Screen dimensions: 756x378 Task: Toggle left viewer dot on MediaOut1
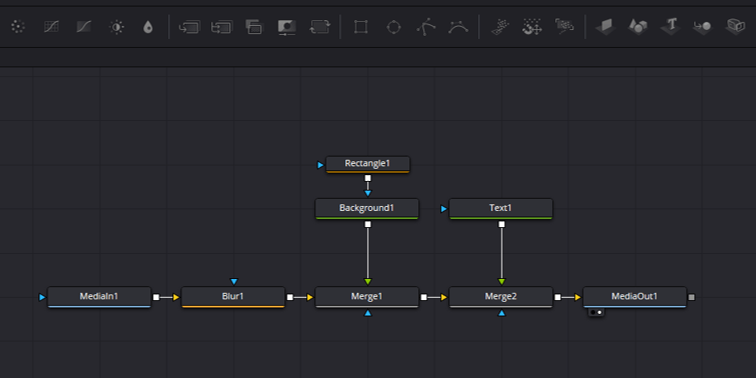click(593, 312)
